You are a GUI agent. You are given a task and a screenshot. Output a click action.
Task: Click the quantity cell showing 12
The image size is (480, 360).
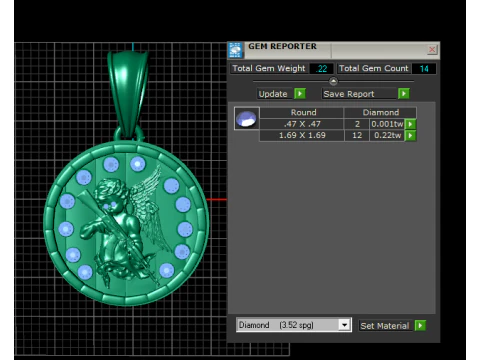357,135
